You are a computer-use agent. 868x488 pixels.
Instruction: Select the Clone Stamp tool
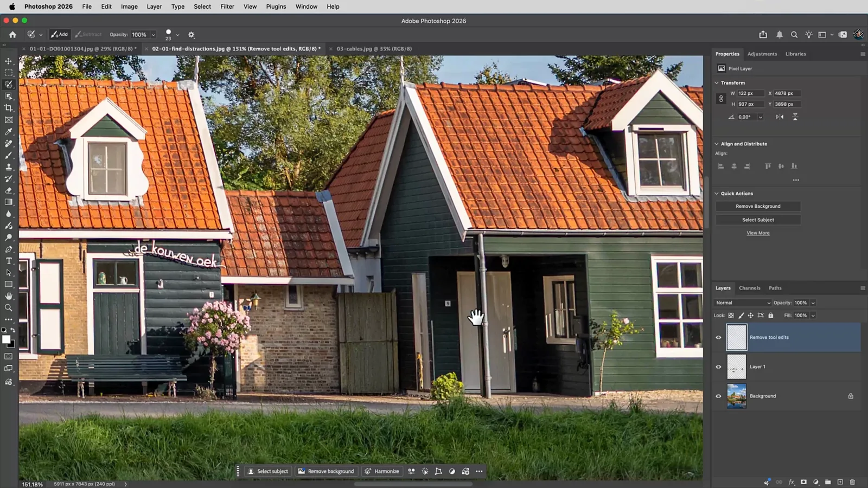pyautogui.click(x=9, y=167)
